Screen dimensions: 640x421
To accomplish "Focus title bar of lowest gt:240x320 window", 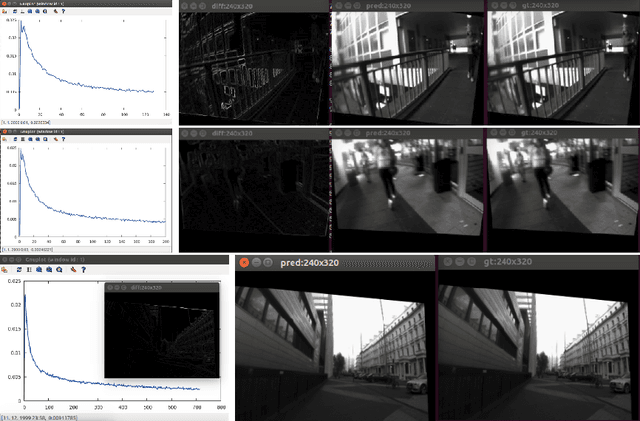I will [538, 262].
